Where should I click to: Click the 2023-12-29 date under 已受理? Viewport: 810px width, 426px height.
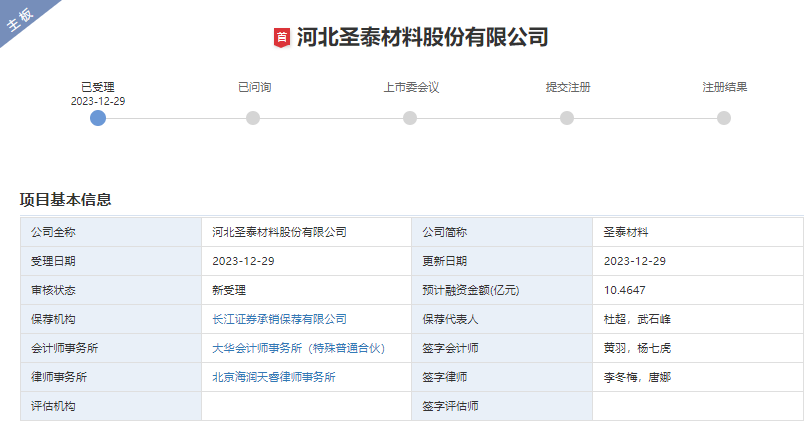tap(97, 101)
